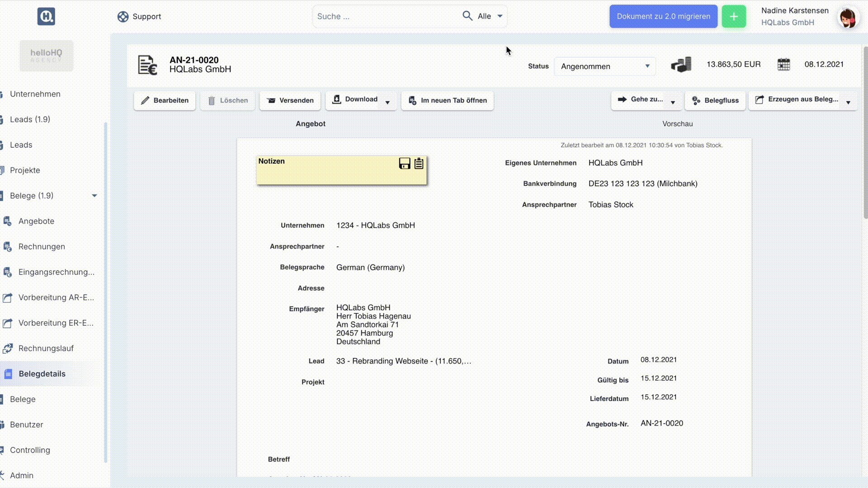Select the Angebot tab
The image size is (868, 488).
[x=311, y=124]
